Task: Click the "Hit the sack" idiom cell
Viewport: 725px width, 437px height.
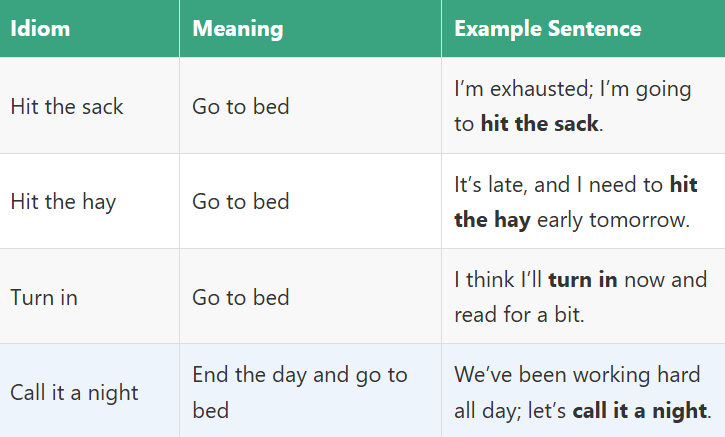Action: [67, 106]
